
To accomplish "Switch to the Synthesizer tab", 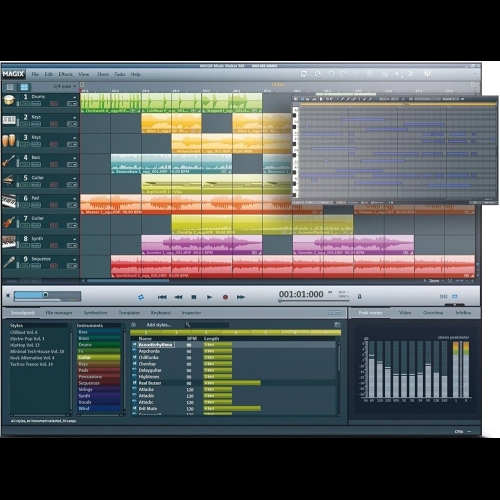I will tap(95, 313).
